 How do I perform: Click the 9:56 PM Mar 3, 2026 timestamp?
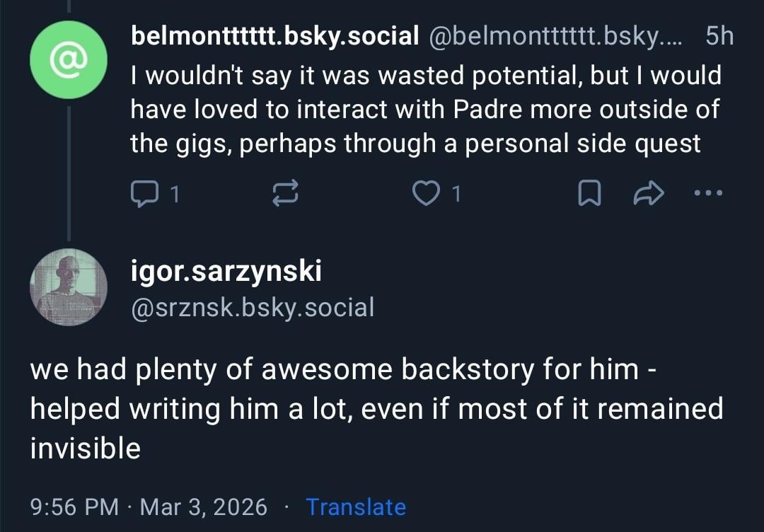point(149,507)
